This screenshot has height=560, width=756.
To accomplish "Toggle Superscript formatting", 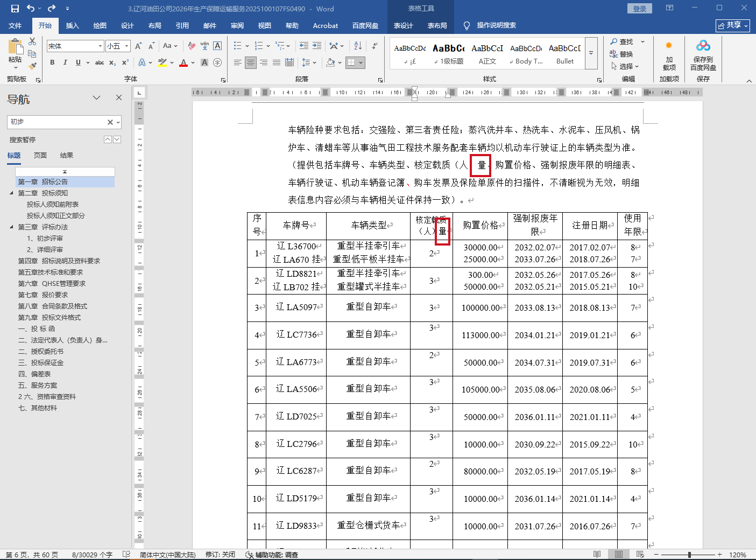I will click(x=125, y=62).
